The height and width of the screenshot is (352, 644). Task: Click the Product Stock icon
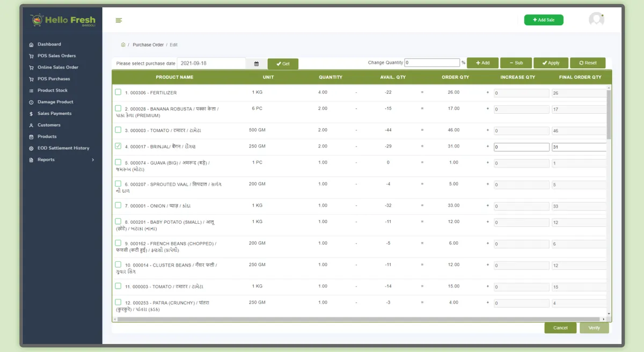point(32,91)
